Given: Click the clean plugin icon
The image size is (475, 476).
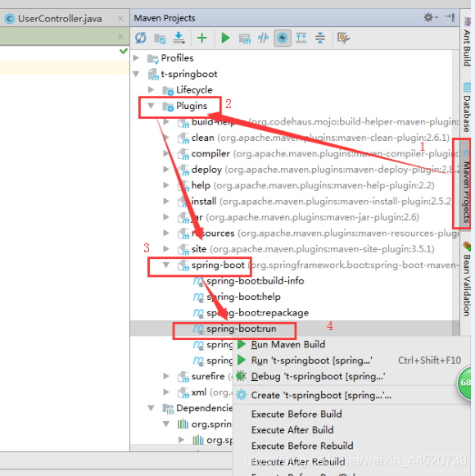Looking at the screenshot, I should [183, 138].
